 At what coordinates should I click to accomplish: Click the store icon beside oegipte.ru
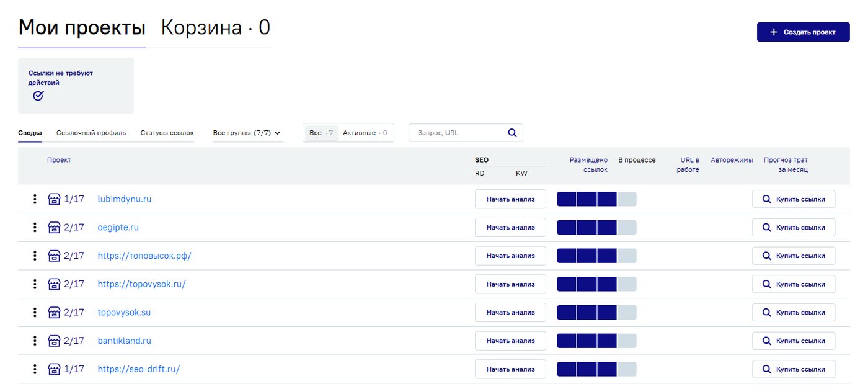tap(54, 228)
